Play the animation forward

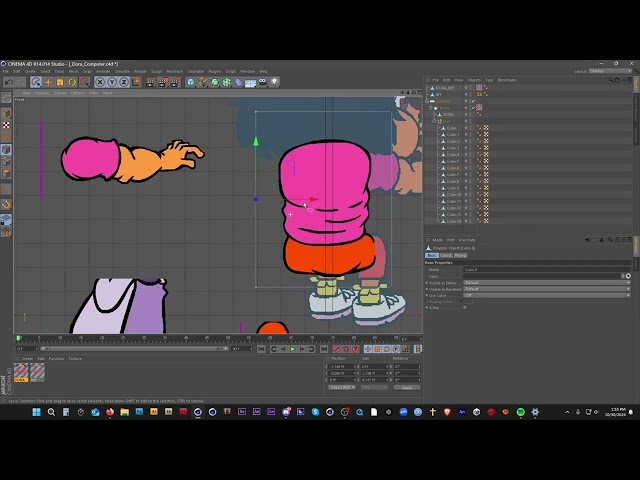click(x=293, y=349)
